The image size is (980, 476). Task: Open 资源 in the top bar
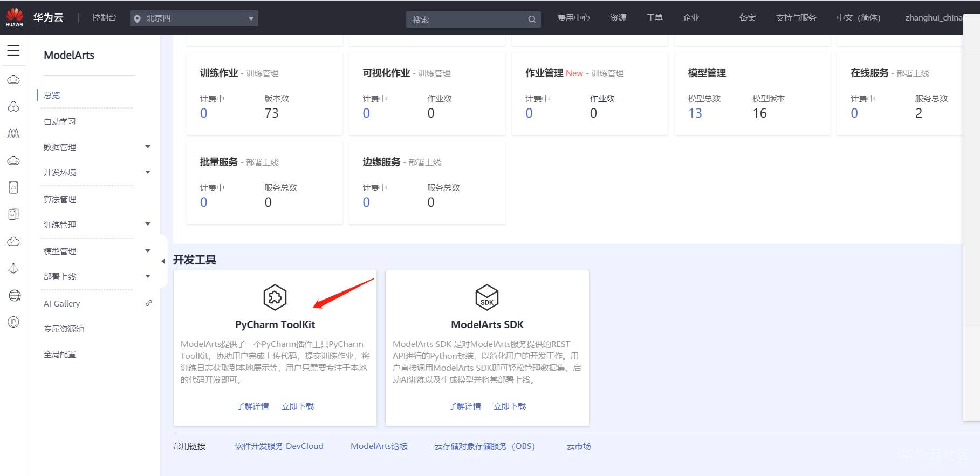coord(618,18)
